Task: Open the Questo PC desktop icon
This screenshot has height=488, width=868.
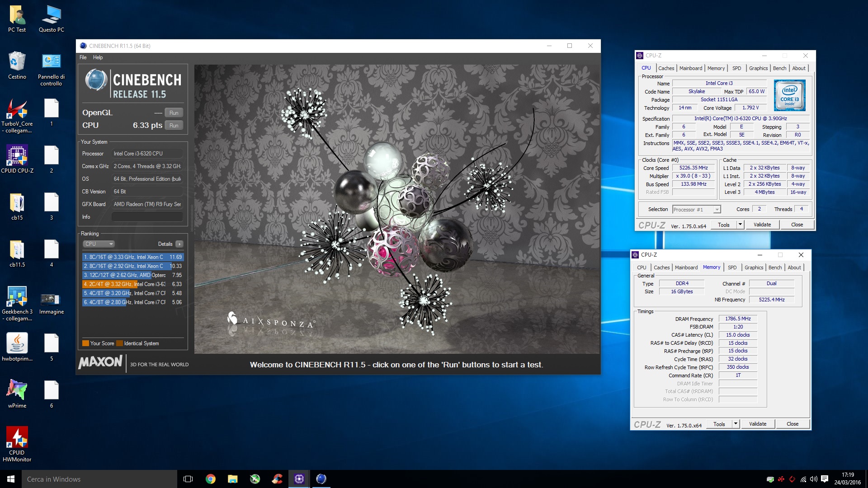Action: pos(51,19)
